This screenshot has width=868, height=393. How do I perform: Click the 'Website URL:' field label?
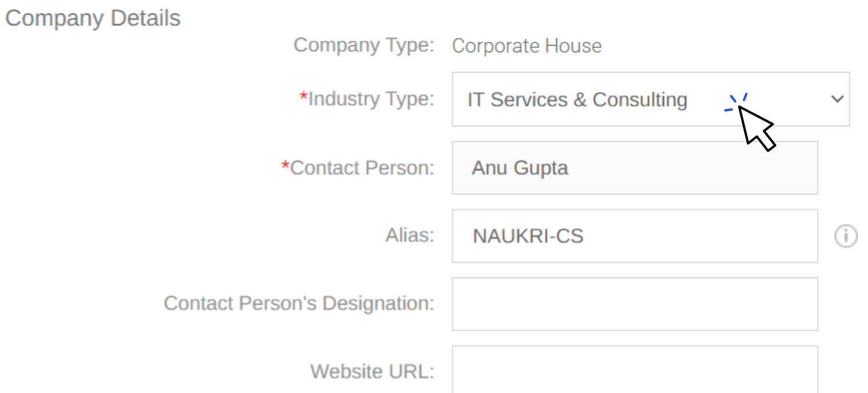pos(372,371)
